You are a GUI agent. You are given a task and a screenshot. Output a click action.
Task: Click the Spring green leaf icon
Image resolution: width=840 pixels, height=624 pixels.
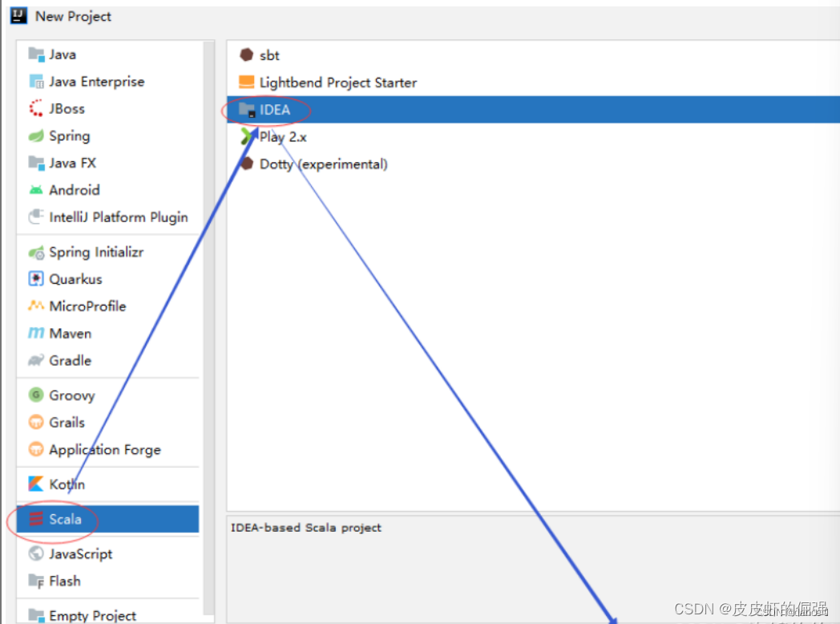click(36, 136)
